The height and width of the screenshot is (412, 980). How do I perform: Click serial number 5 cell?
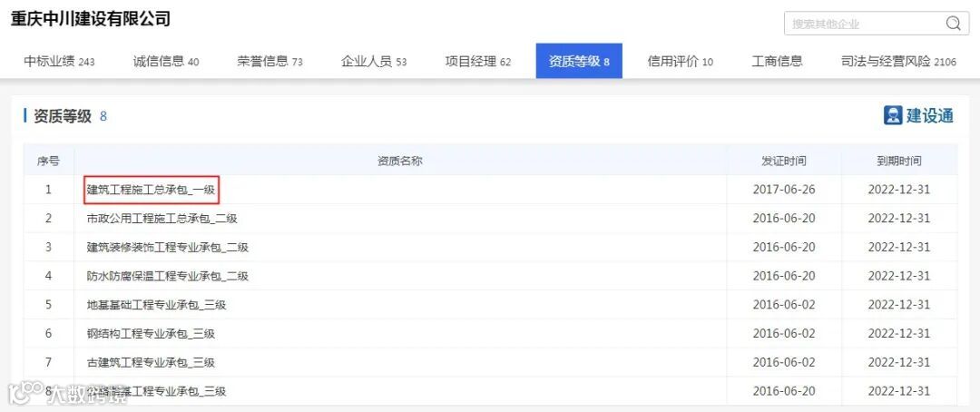point(48,305)
